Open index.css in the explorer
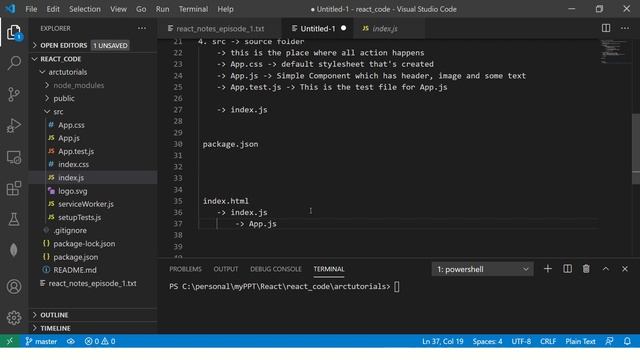This screenshot has height=360, width=640. (93, 164)
